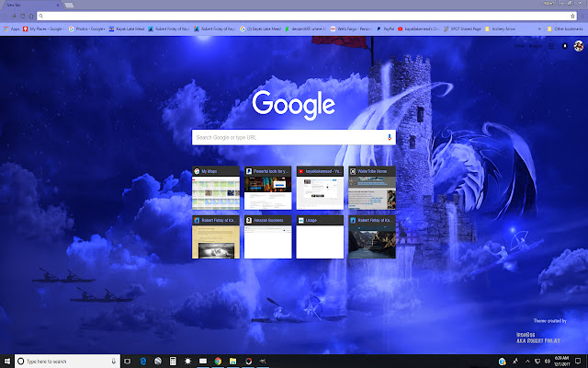Open the WaterTribe Home tile
This screenshot has width=588, height=368.
click(x=372, y=188)
